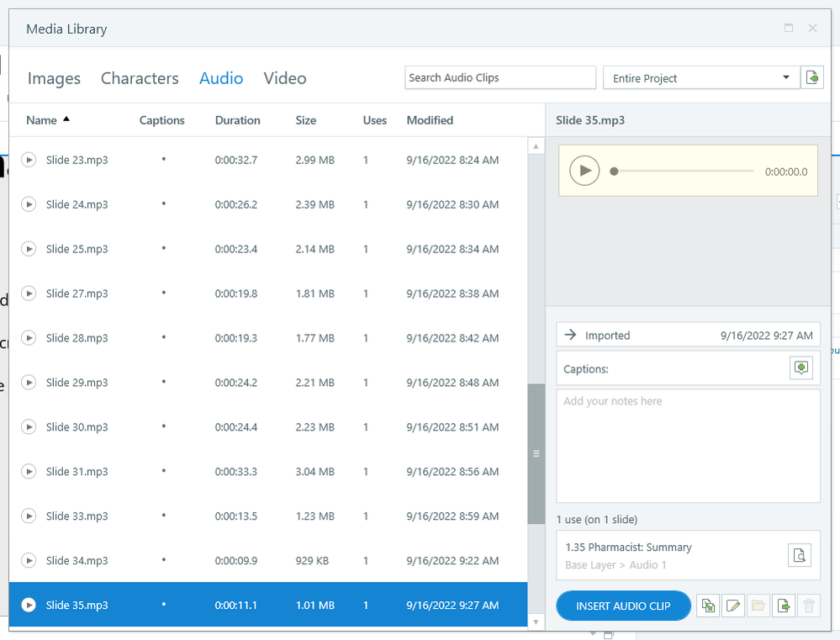Viewport: 840px width, 640px height.
Task: Click the edit audio pencil icon
Action: 733,606
